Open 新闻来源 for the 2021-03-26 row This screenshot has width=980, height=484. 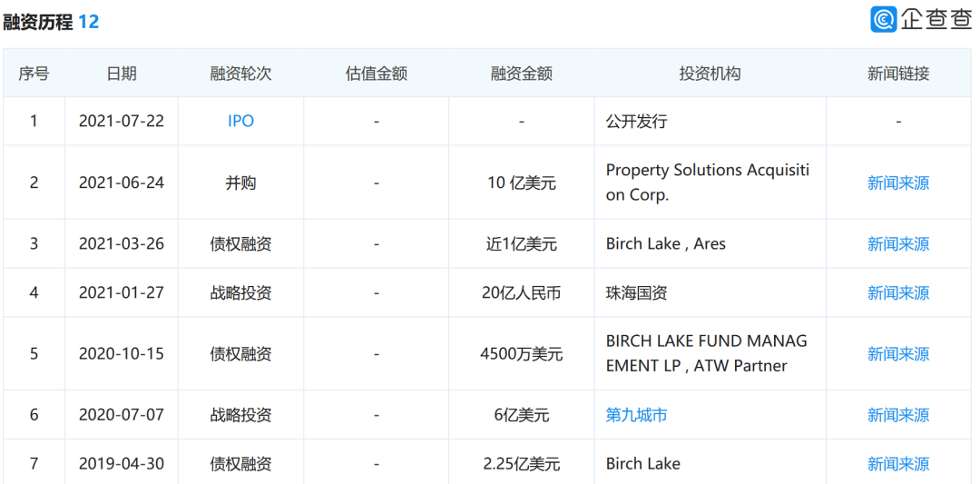coord(897,243)
